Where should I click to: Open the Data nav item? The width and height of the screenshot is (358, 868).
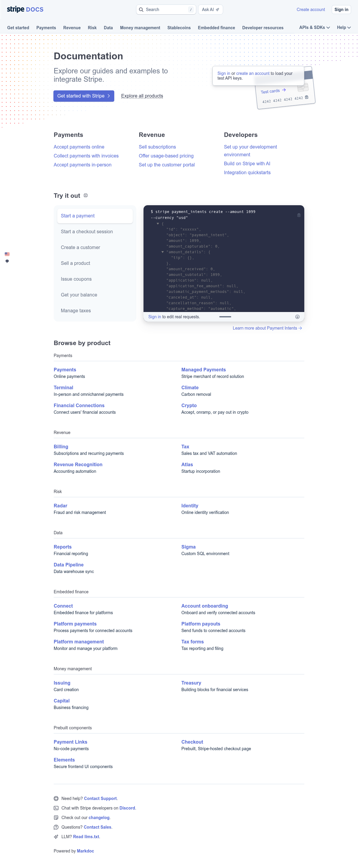108,28
